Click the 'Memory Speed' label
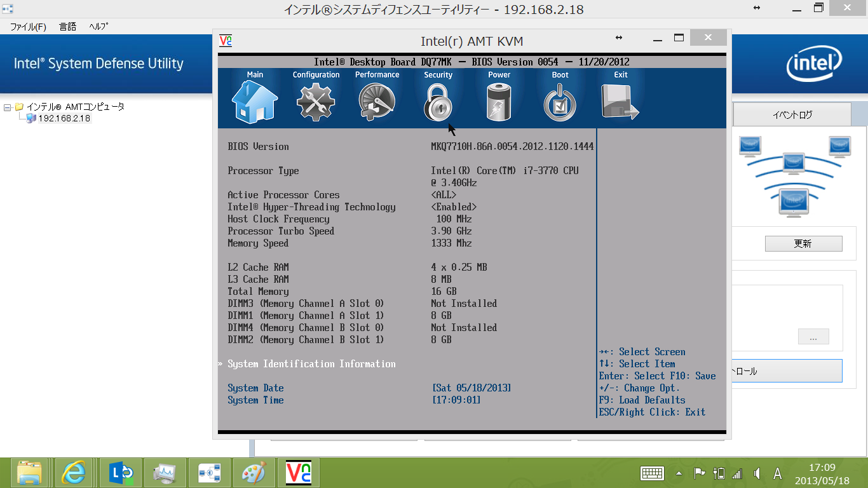The image size is (868, 488). coord(258,243)
